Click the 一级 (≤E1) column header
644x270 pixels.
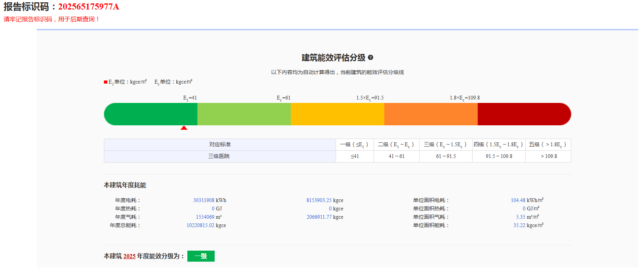355,145
